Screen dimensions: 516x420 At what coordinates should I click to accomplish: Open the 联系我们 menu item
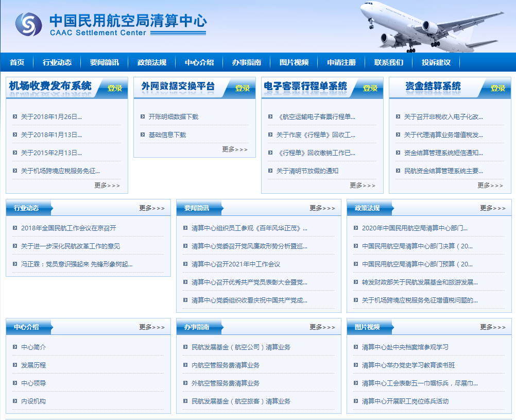[389, 62]
